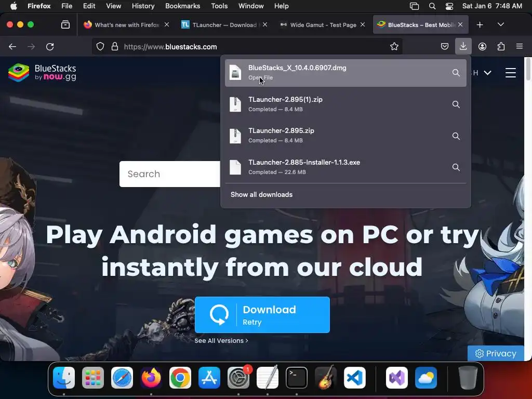Bookmark this page with star icon
532x399 pixels.
394,46
